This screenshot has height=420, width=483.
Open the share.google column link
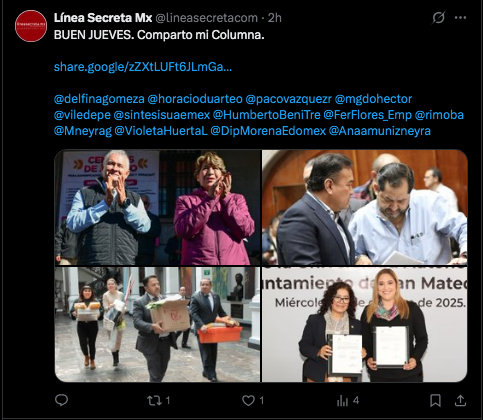pos(143,67)
